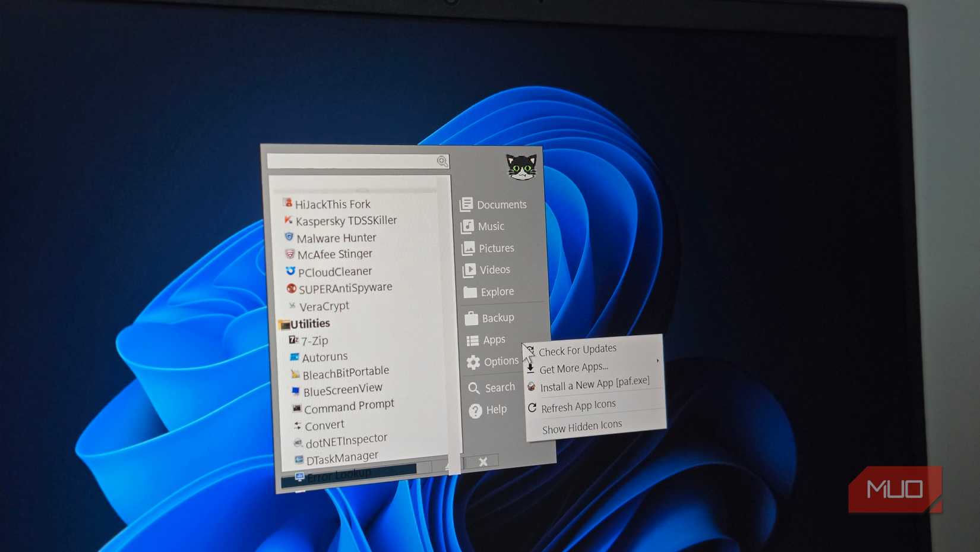This screenshot has height=552, width=980.
Task: Launch 7-Zip archiver
Action: [314, 340]
